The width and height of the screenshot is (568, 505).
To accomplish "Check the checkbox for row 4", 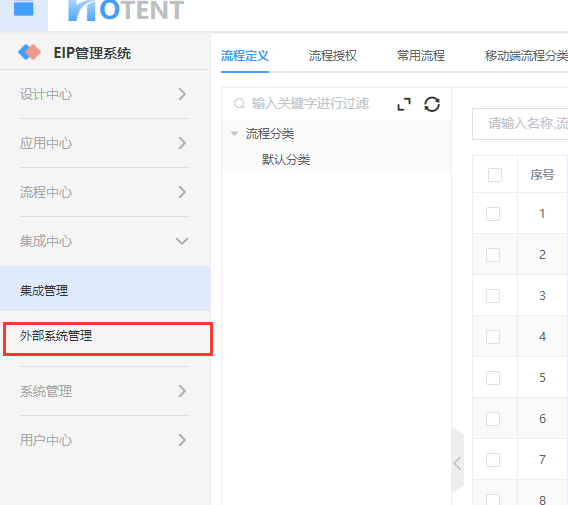I will coord(493,337).
